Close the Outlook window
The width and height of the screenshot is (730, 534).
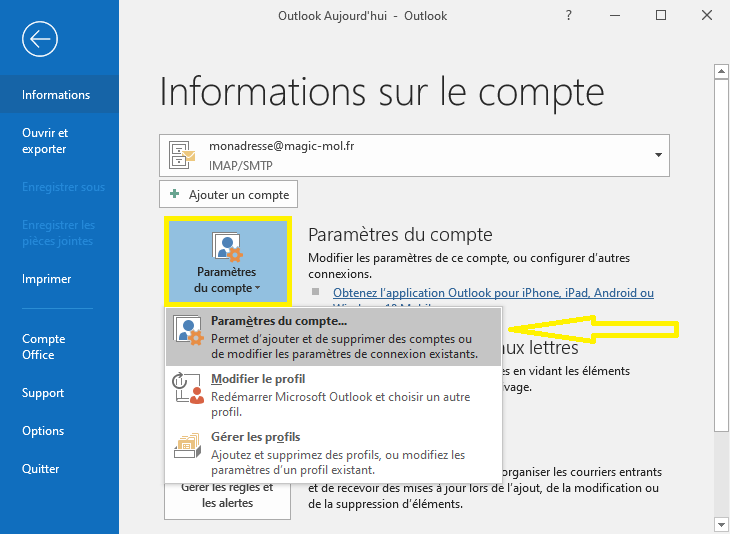(x=707, y=15)
